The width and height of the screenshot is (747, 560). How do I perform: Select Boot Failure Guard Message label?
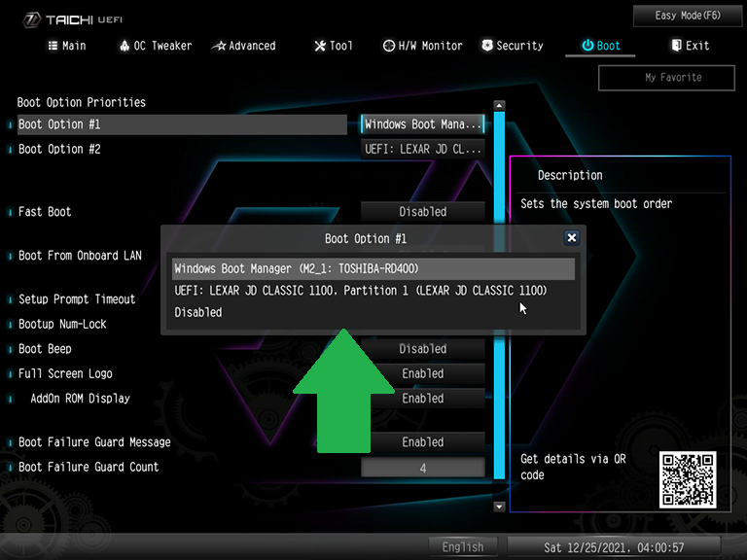click(94, 442)
